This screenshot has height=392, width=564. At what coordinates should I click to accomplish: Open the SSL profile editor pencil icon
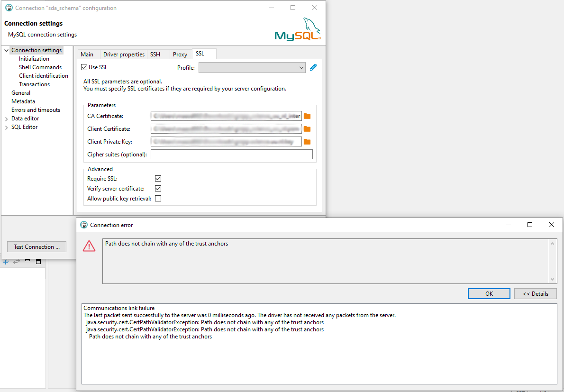click(x=312, y=67)
